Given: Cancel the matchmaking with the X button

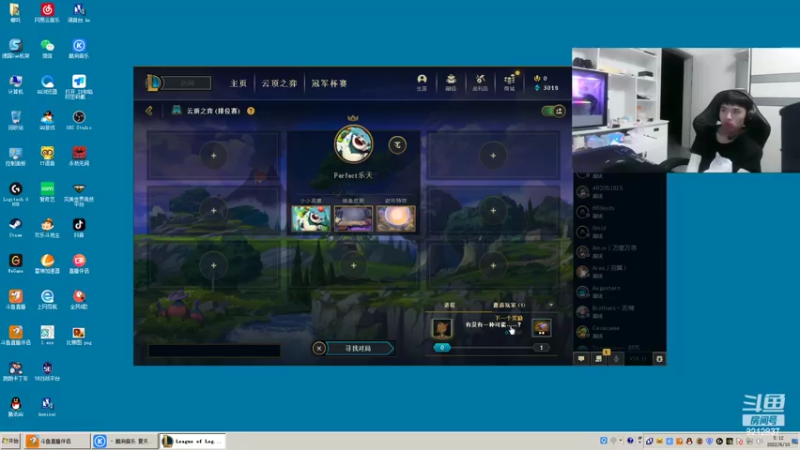Looking at the screenshot, I should (x=319, y=348).
